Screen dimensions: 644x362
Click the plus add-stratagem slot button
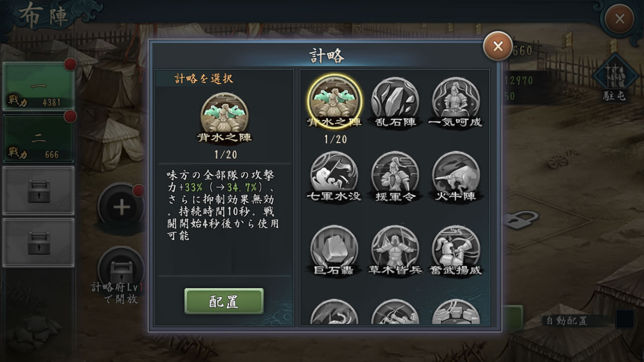click(x=121, y=207)
